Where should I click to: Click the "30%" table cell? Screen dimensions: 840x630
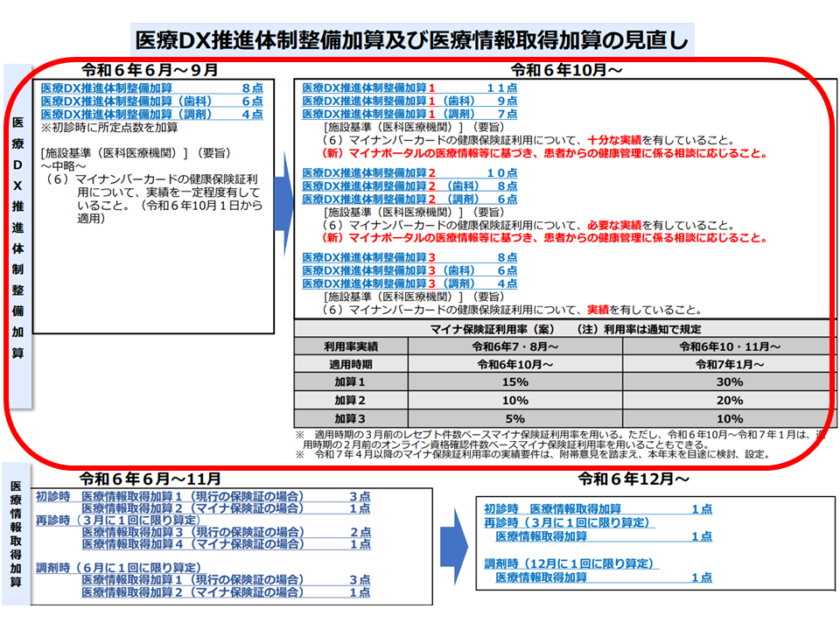[x=730, y=382]
